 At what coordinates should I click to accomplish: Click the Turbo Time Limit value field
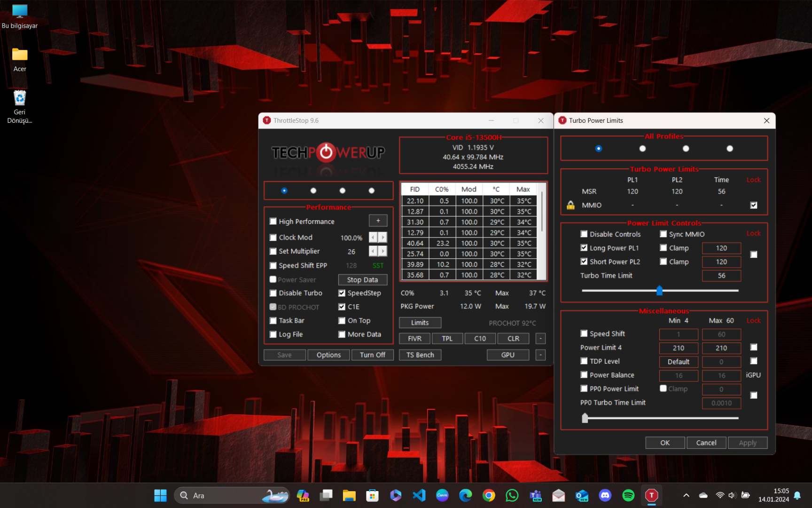pos(721,276)
